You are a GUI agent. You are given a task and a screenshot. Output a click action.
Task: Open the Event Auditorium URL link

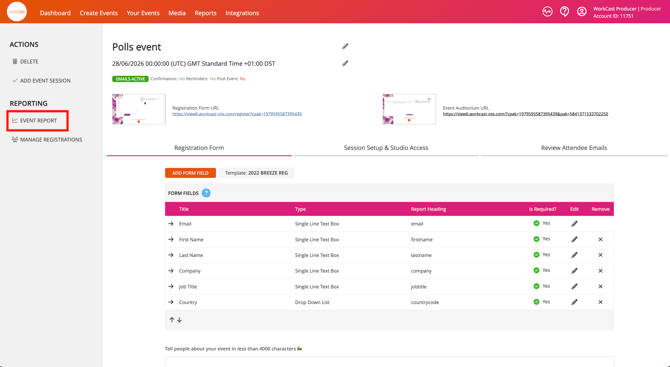[525, 114]
